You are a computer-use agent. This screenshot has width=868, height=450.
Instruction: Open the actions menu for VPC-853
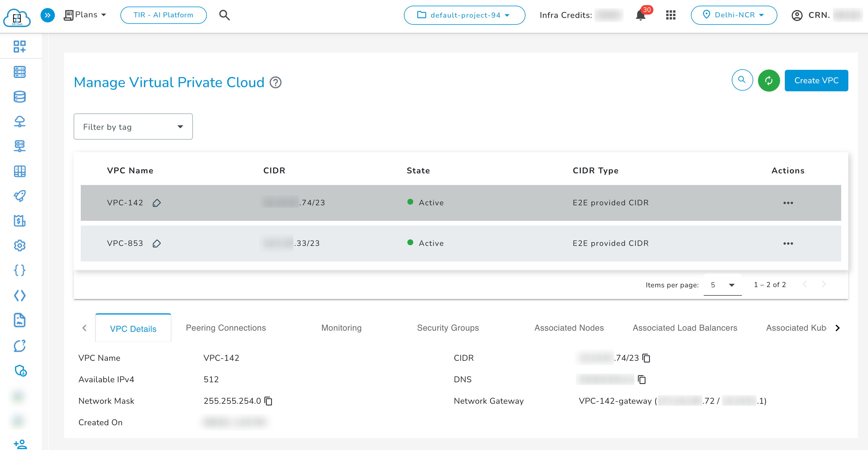788,243
